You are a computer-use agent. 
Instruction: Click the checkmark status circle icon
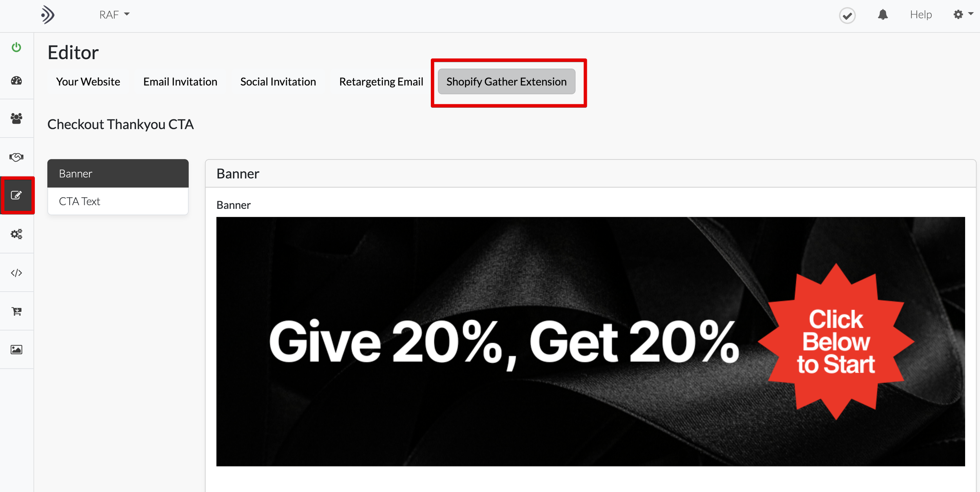(x=847, y=16)
